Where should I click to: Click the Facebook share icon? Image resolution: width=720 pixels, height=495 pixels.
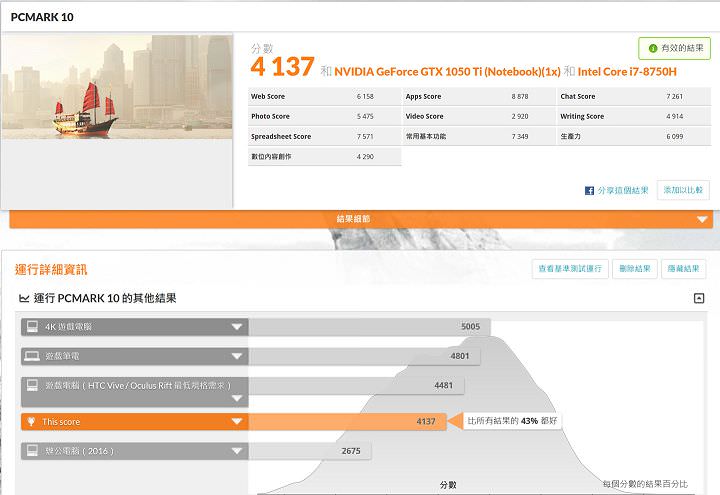point(590,190)
